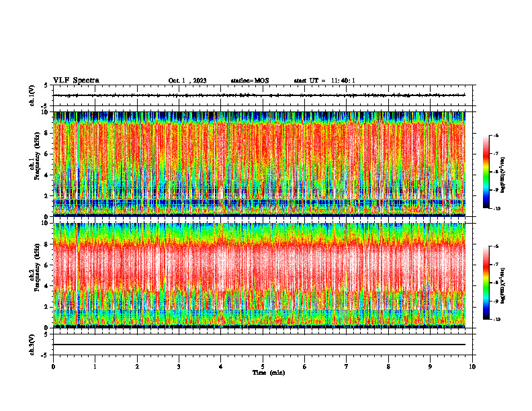Click time axis tick label '9'
This screenshot has height=411, width=532.
430,367
